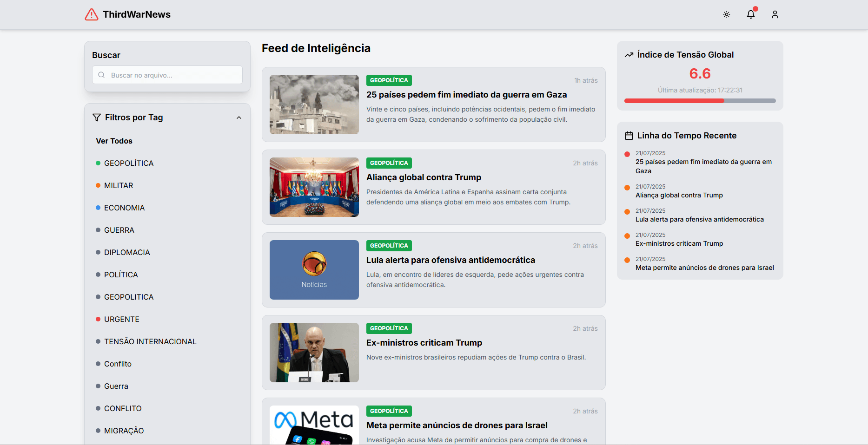Toggle the light/dark theme sun icon
The width and height of the screenshot is (868, 445).
727,14
